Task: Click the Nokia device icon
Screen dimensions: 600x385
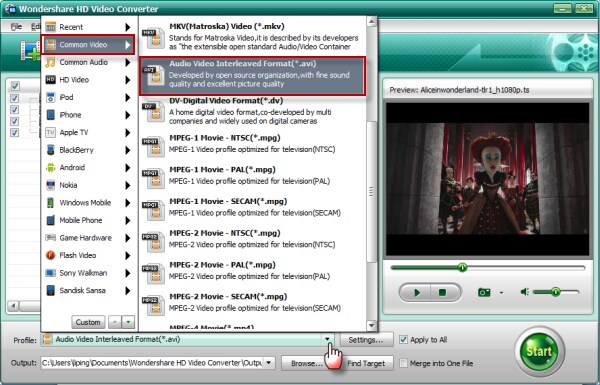Action: [x=51, y=185]
